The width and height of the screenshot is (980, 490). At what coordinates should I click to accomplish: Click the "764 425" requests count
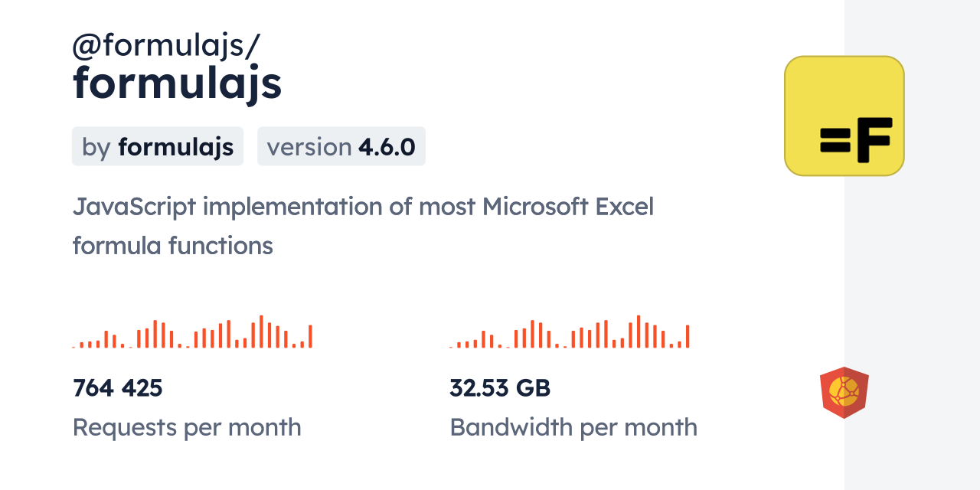click(117, 388)
